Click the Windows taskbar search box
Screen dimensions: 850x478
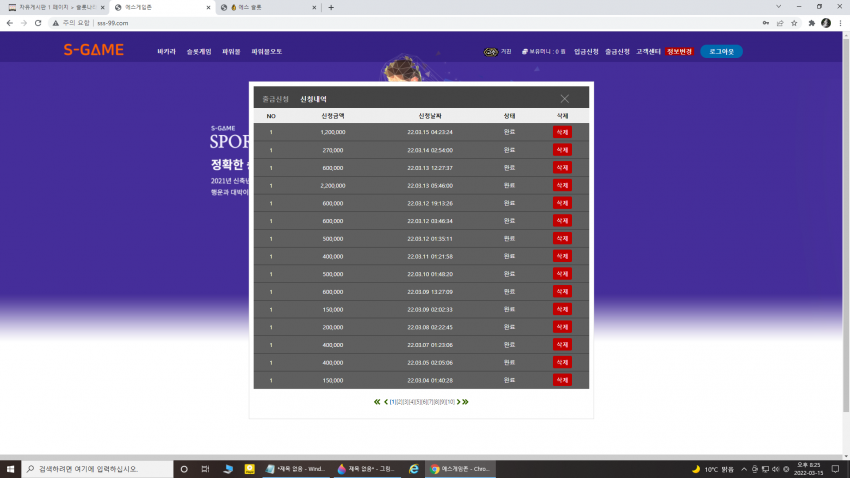[98, 469]
